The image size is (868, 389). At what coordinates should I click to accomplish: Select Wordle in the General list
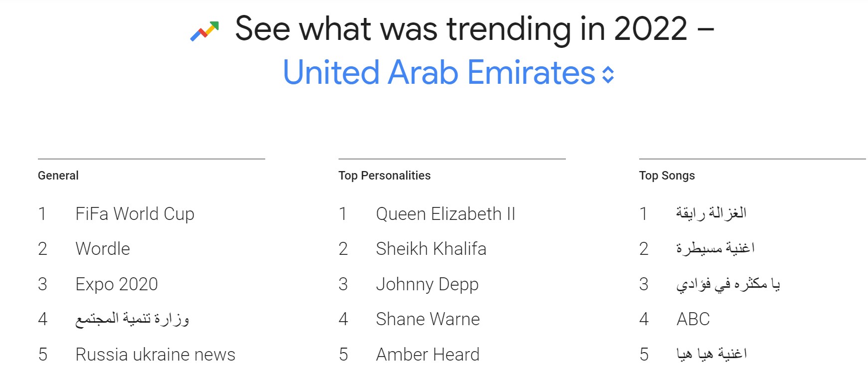pyautogui.click(x=103, y=249)
